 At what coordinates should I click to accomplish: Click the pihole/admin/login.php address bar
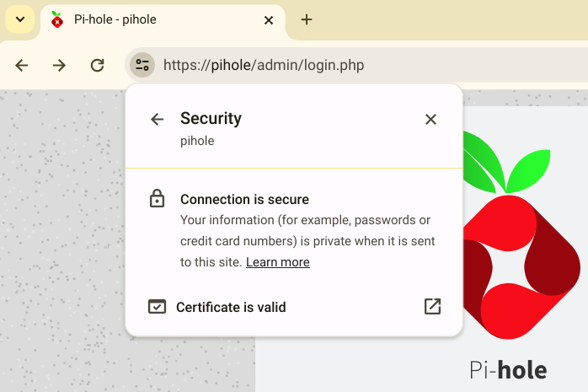tap(337, 65)
